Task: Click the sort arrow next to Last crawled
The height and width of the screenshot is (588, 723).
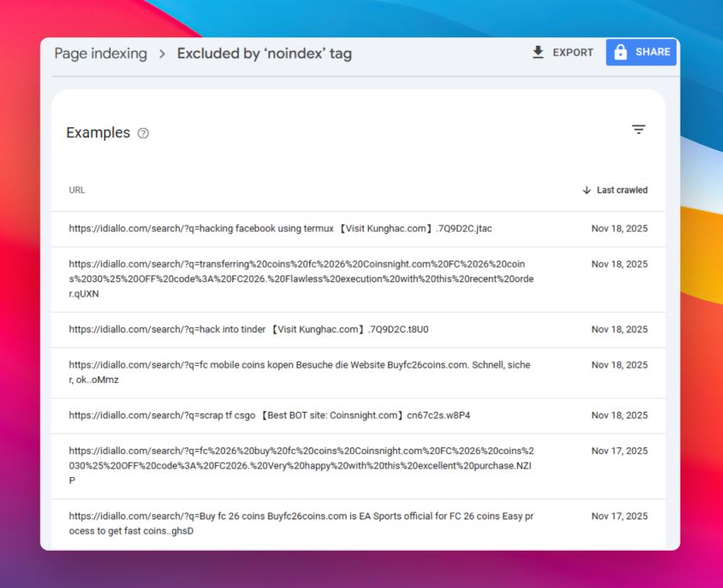Action: (x=587, y=191)
